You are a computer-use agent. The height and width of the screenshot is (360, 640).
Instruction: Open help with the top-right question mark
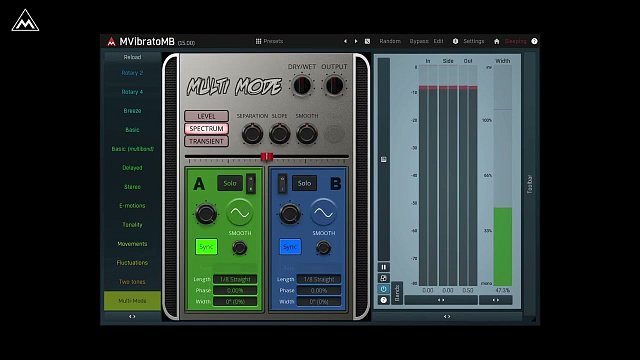coord(534,41)
